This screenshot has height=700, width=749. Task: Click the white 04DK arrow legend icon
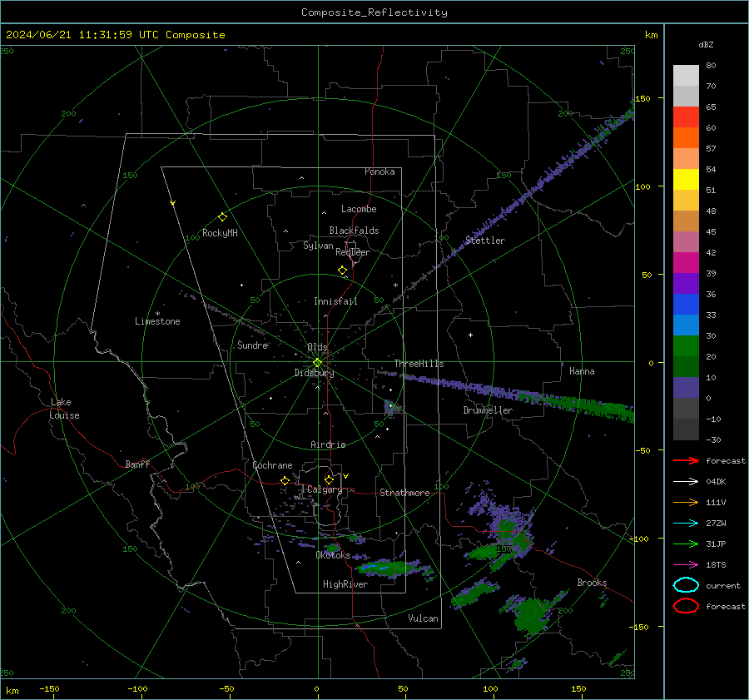(x=686, y=482)
